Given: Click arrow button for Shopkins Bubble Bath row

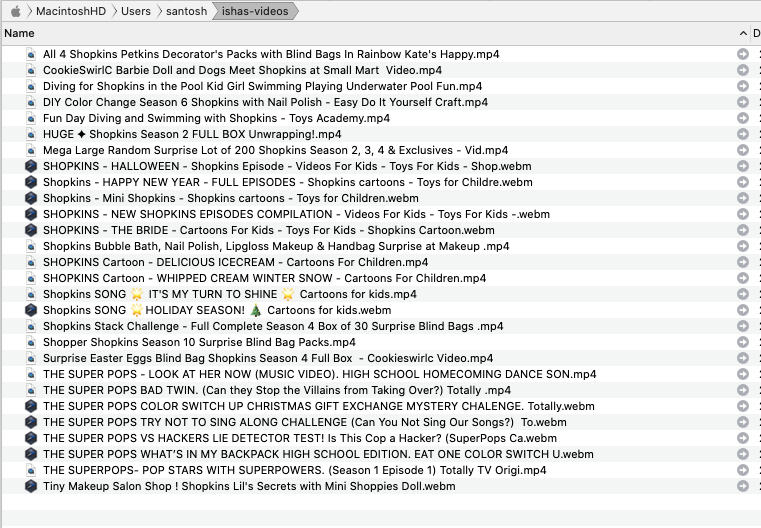Looking at the screenshot, I should [743, 247].
